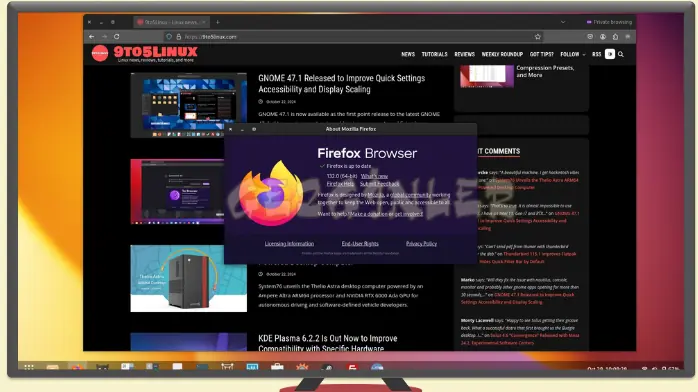Click the red F icon in taskbar

[352, 367]
